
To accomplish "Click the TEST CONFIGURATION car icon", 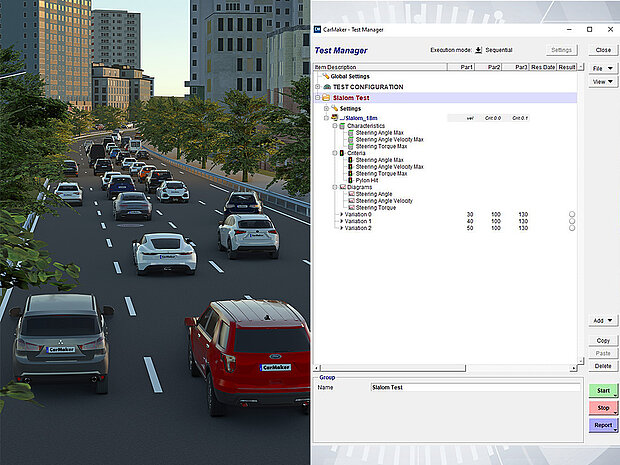I will click(x=326, y=87).
